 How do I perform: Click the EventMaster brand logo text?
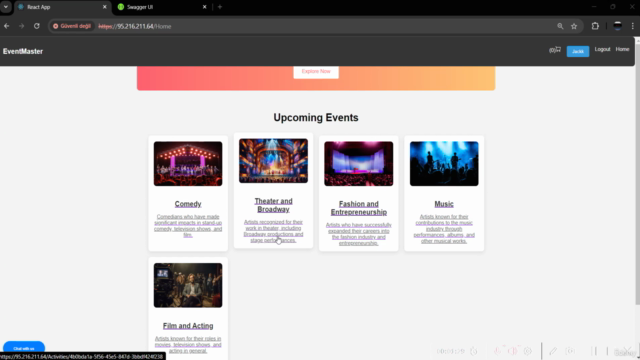click(23, 51)
